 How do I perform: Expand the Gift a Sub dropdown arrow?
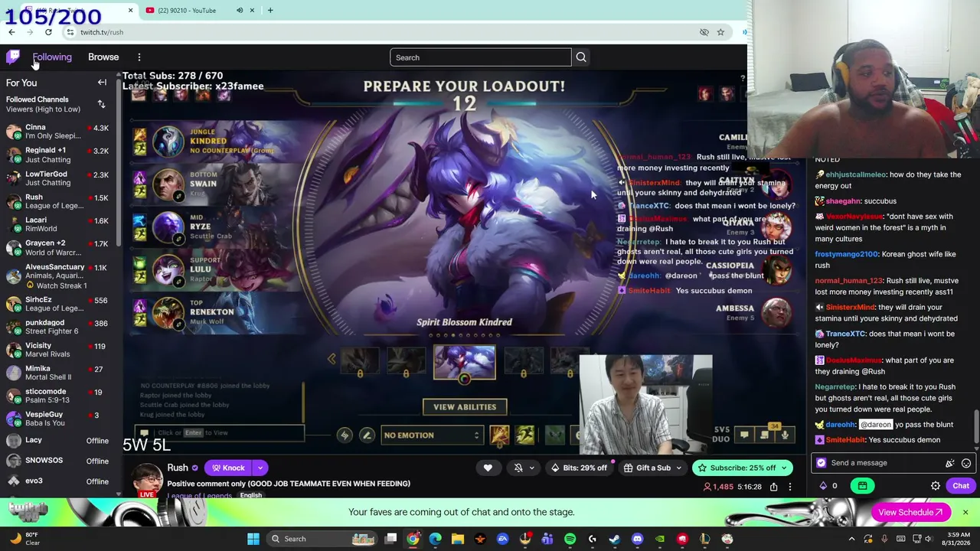679,468
